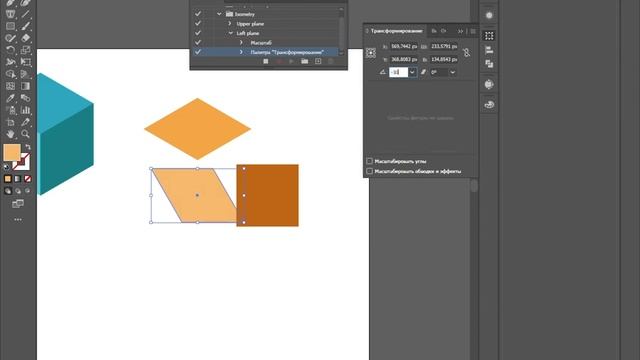Select the Zoom tool
The width and height of the screenshot is (640, 360).
click(25, 134)
